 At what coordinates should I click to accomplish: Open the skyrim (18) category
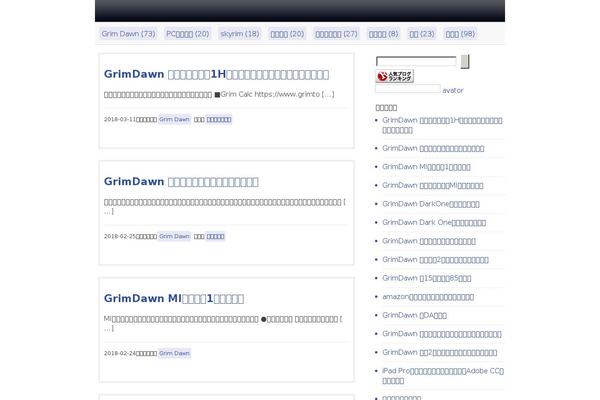coord(240,34)
